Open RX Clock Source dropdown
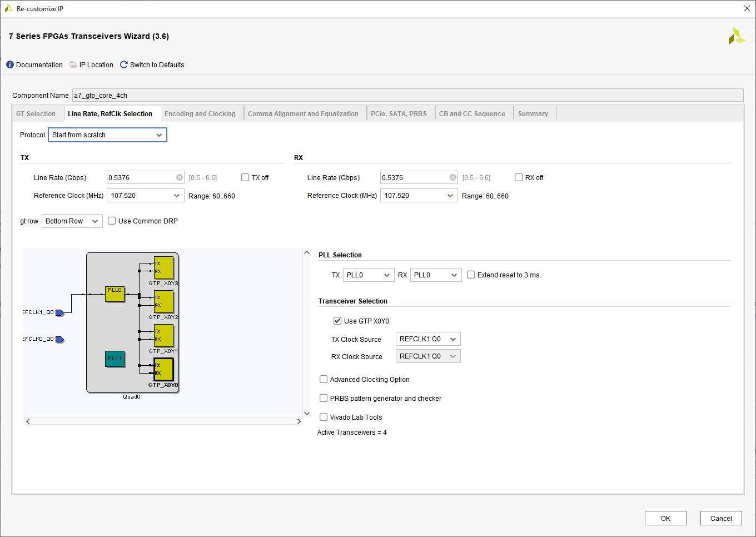This screenshot has width=756, height=537. pyautogui.click(x=428, y=356)
